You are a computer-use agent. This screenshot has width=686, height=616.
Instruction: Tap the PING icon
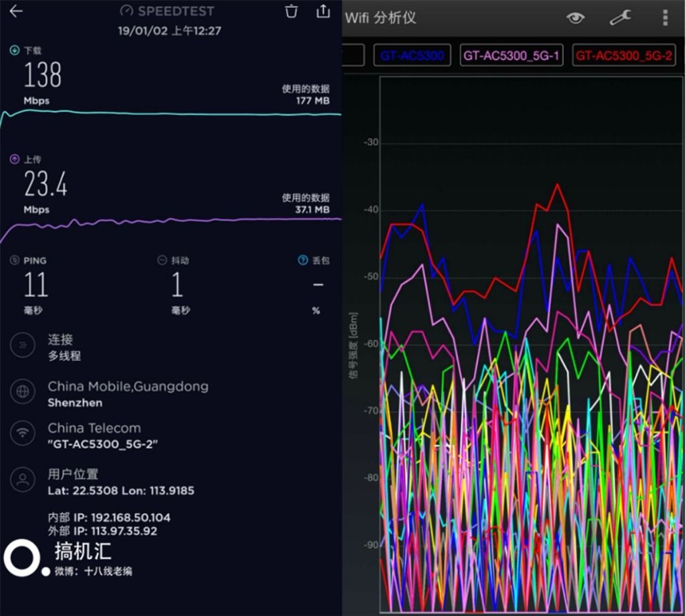[15, 260]
